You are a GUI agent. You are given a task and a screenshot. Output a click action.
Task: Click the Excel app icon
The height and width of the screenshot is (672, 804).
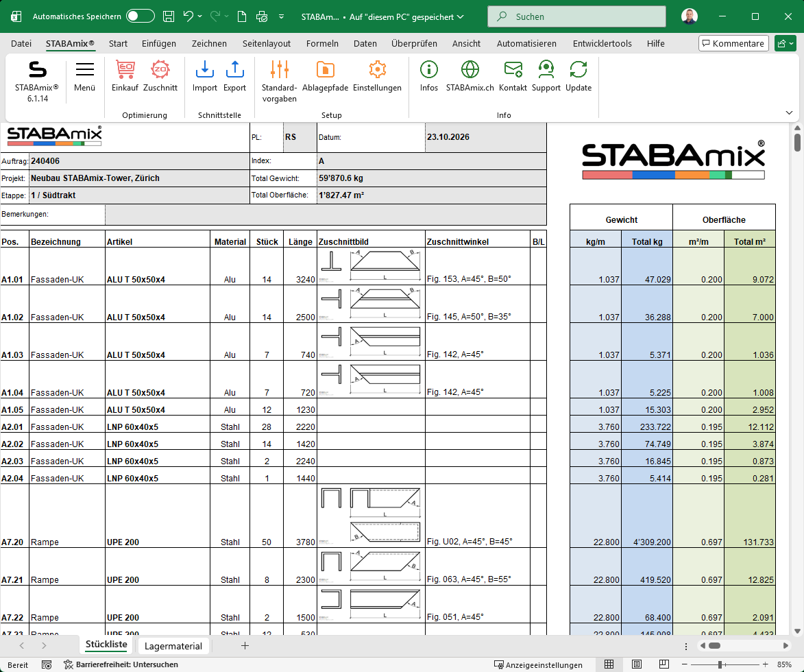(16, 16)
